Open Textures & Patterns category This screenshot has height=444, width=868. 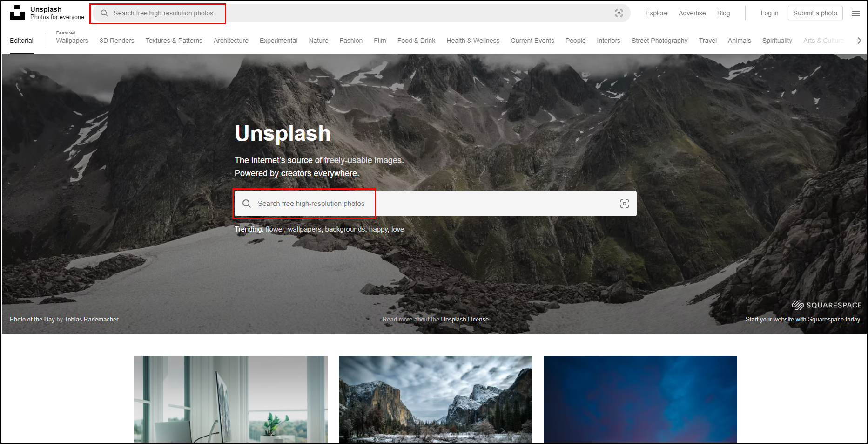pos(174,41)
